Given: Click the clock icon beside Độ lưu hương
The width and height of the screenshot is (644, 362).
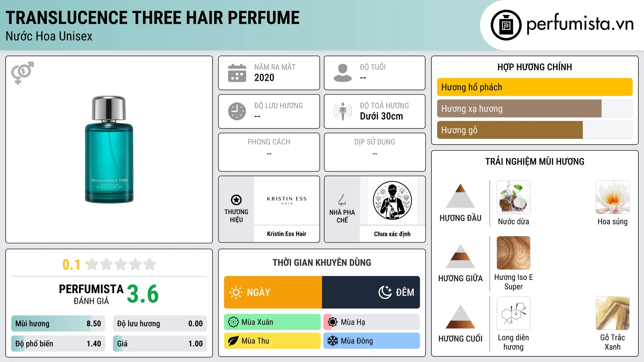Looking at the screenshot, I should (x=237, y=111).
